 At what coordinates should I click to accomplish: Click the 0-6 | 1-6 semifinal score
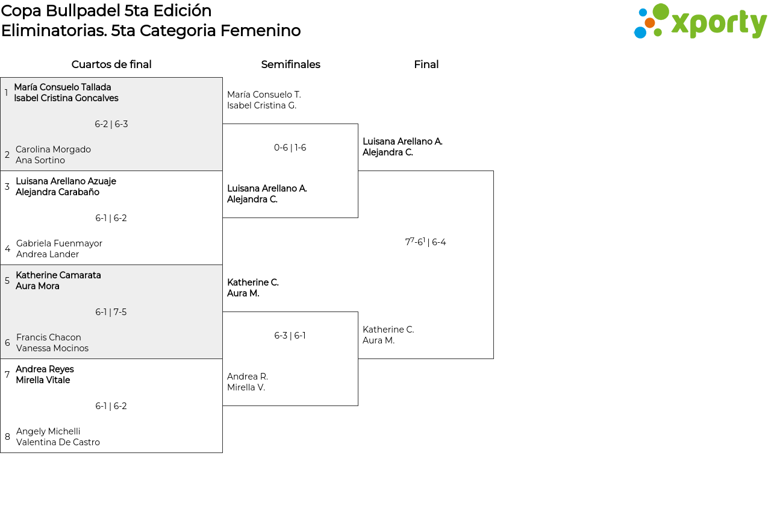click(290, 148)
